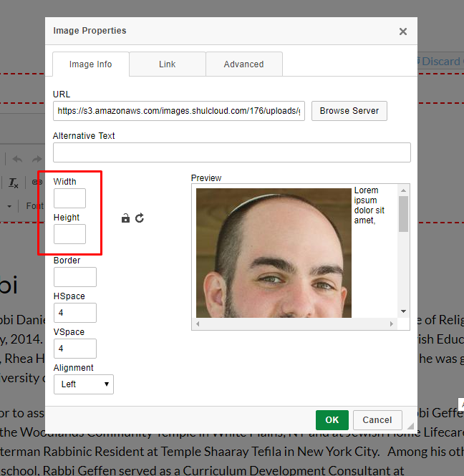
Task: Click the undo arrow in editor toolbar
Action: click(17, 159)
